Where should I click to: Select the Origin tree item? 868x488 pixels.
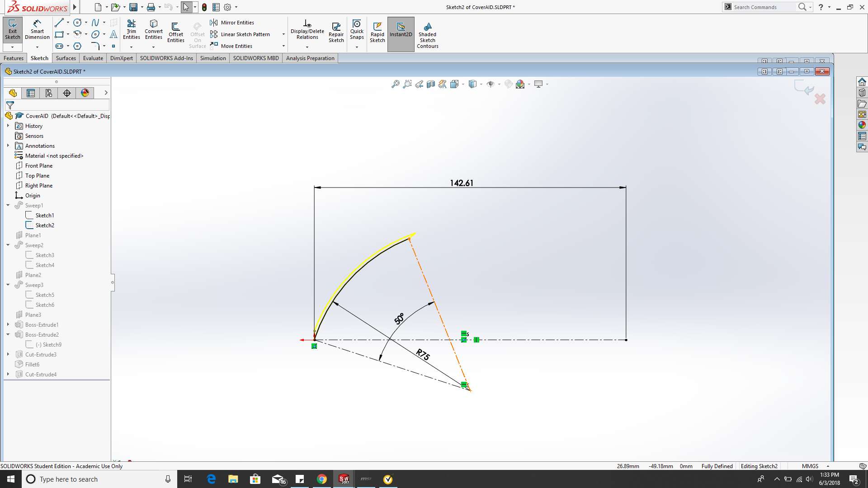point(33,196)
